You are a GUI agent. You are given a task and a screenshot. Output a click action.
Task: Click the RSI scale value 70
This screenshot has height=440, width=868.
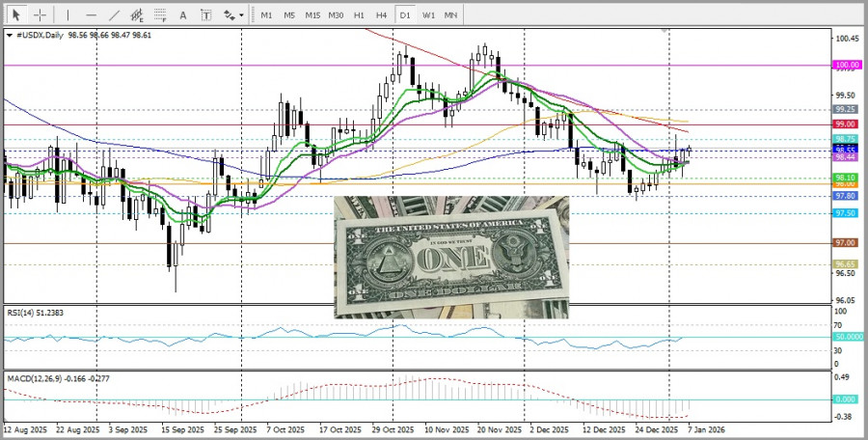(x=839, y=325)
